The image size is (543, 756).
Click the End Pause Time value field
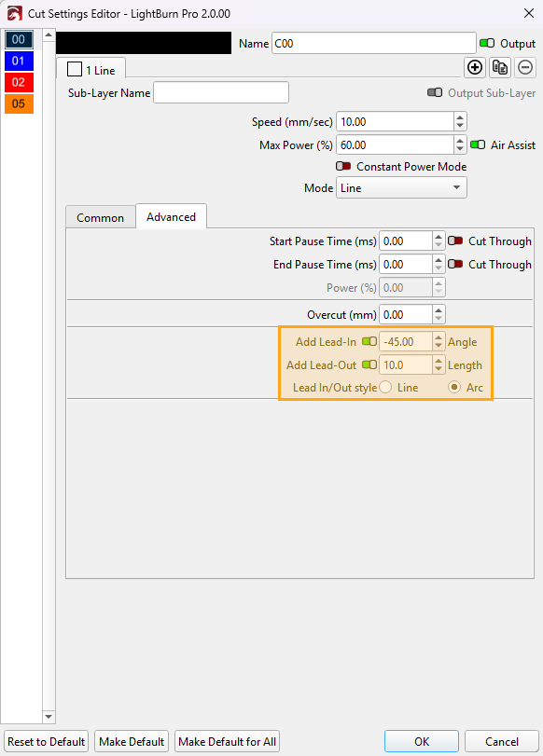[x=406, y=264]
